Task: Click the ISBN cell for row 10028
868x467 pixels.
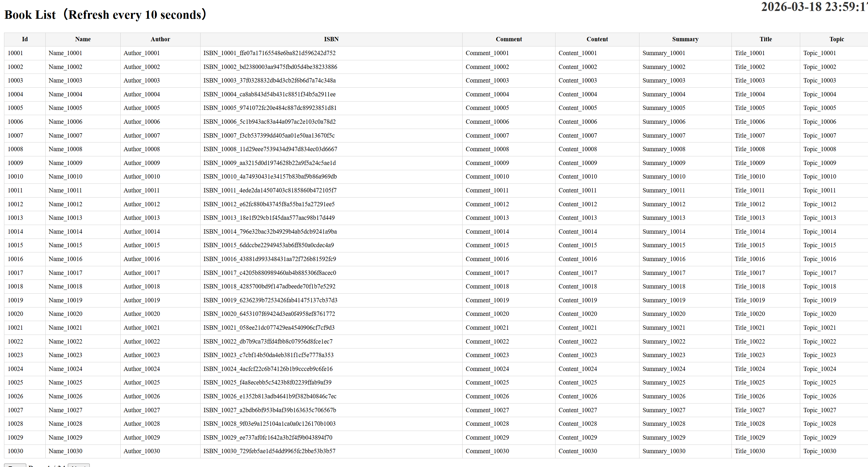Action: pos(331,424)
